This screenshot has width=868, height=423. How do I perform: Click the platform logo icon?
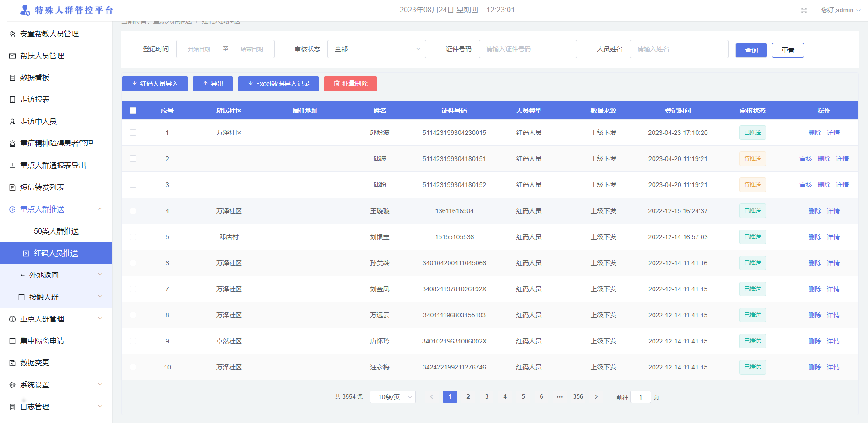pos(25,10)
